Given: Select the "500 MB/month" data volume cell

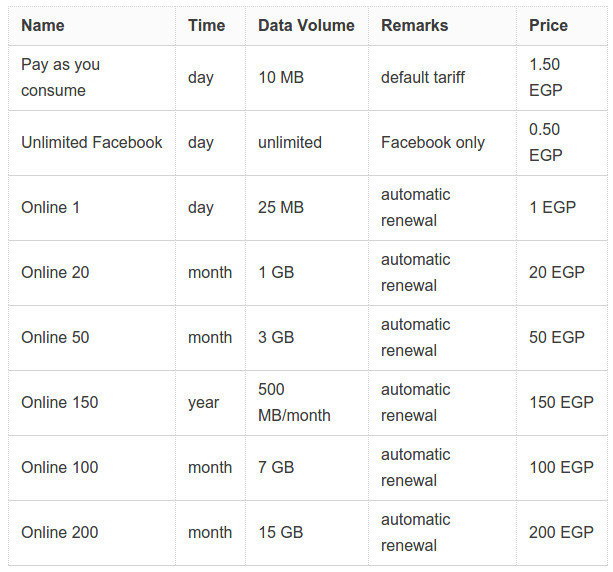Looking at the screenshot, I should point(294,402).
